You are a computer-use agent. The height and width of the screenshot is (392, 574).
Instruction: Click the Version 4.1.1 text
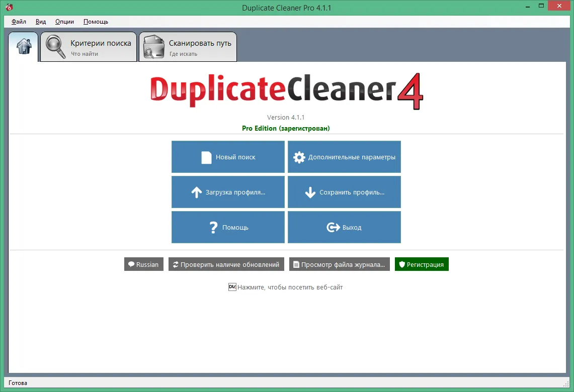pyautogui.click(x=286, y=118)
